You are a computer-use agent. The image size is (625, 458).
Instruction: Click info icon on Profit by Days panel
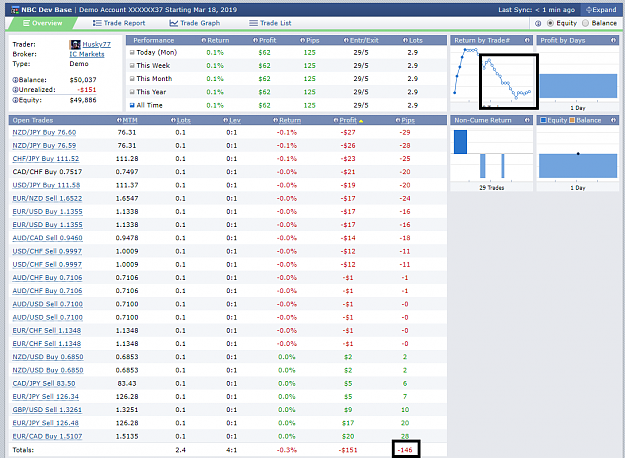[613, 40]
